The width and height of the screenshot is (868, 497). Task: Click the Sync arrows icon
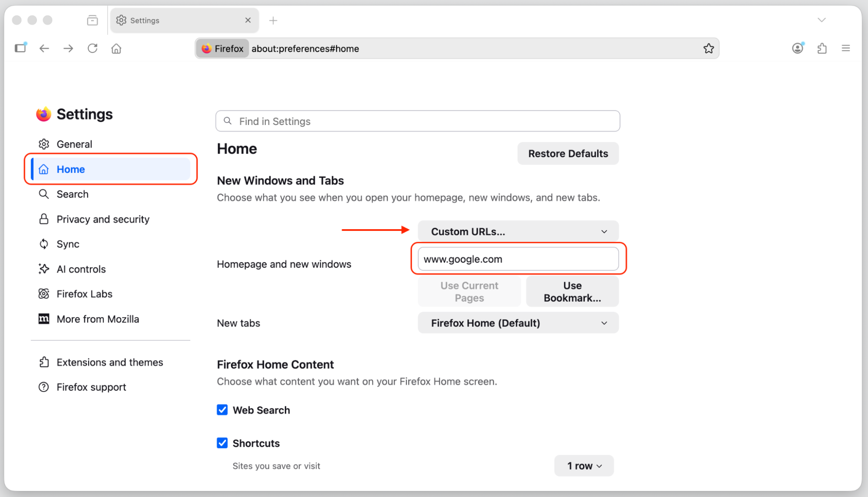pyautogui.click(x=44, y=244)
